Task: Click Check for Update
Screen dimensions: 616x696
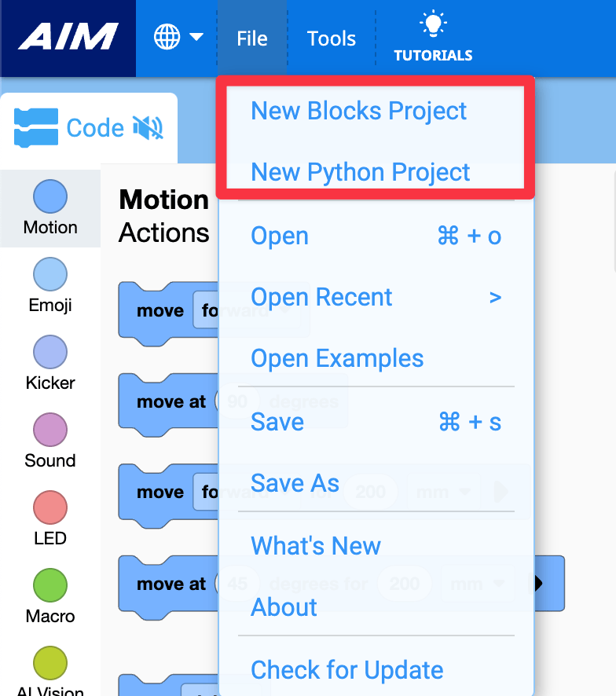Action: [347, 670]
